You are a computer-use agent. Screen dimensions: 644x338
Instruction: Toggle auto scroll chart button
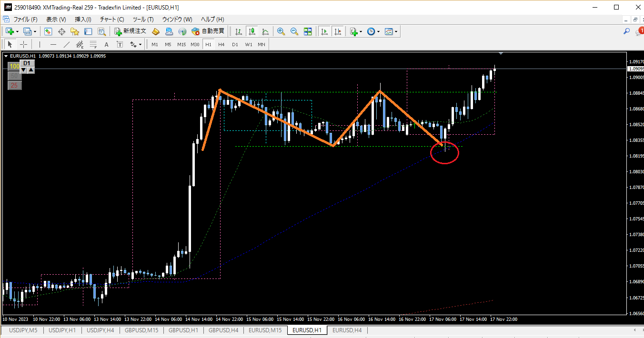(324, 31)
